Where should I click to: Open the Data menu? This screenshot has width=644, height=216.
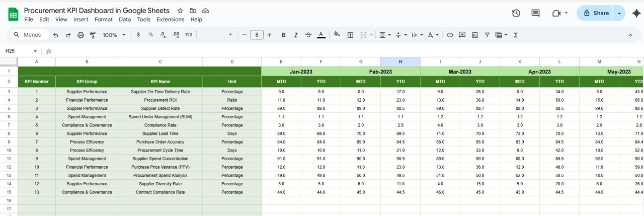click(x=125, y=20)
